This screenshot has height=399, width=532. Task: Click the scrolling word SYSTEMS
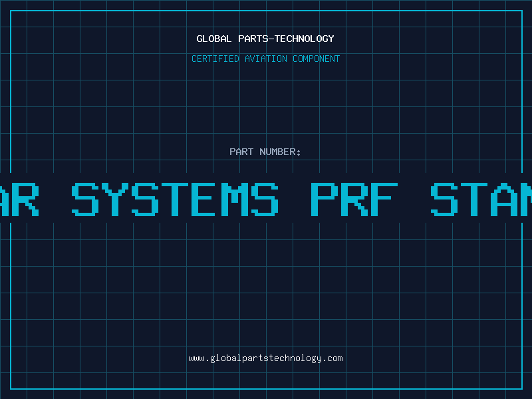pos(175,199)
